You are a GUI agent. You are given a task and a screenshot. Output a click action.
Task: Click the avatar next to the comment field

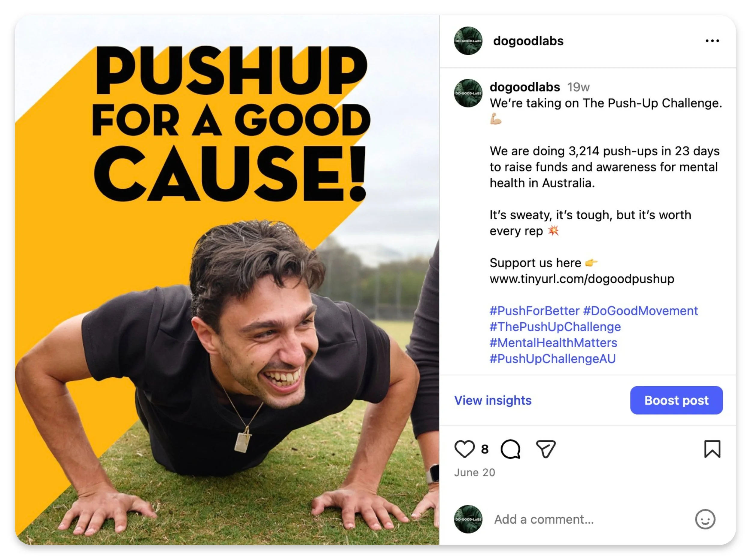[x=468, y=519]
